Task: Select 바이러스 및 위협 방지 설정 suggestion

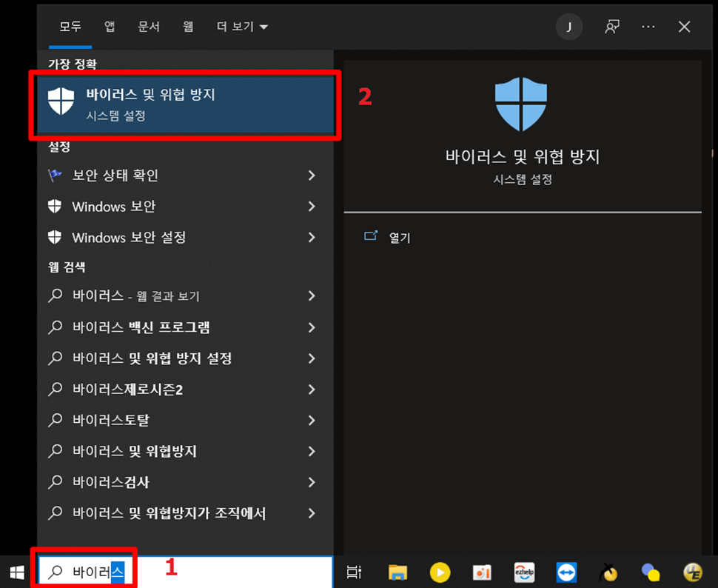Action: tap(186, 358)
